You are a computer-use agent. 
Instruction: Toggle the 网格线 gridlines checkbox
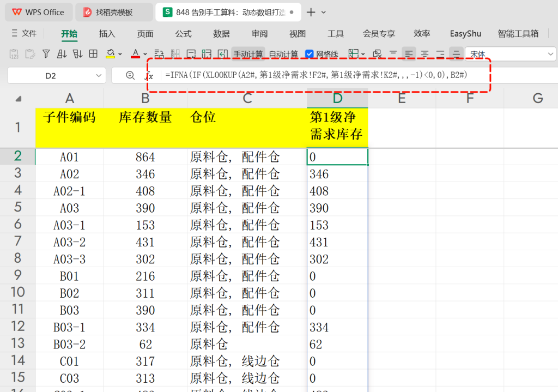310,54
